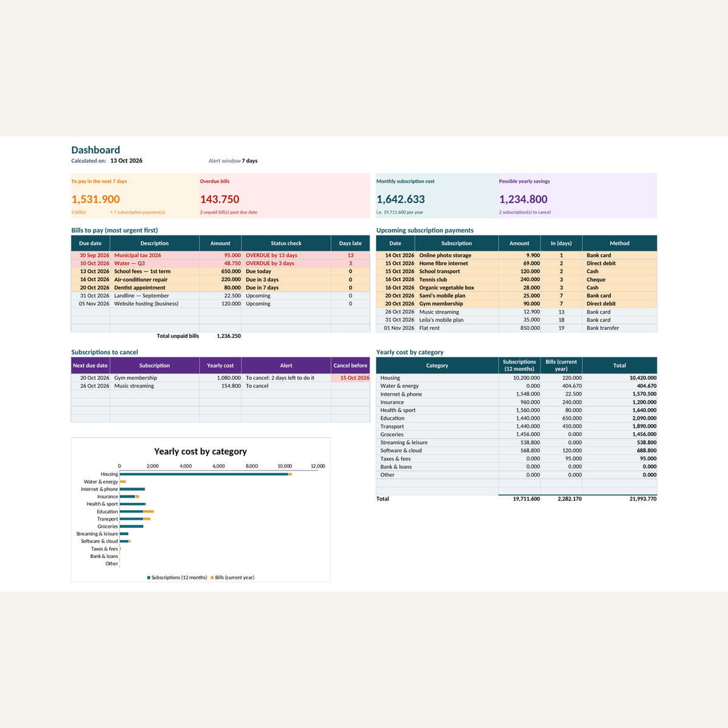
Task: Select the Municipal tax 2026 bill row
Action: pyautogui.click(x=220, y=255)
